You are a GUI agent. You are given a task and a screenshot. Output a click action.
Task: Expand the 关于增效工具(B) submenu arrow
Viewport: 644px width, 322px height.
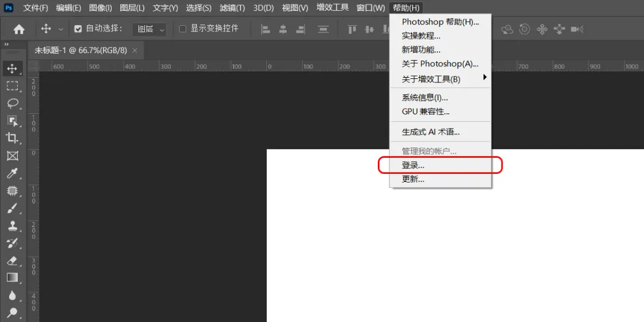click(x=485, y=77)
